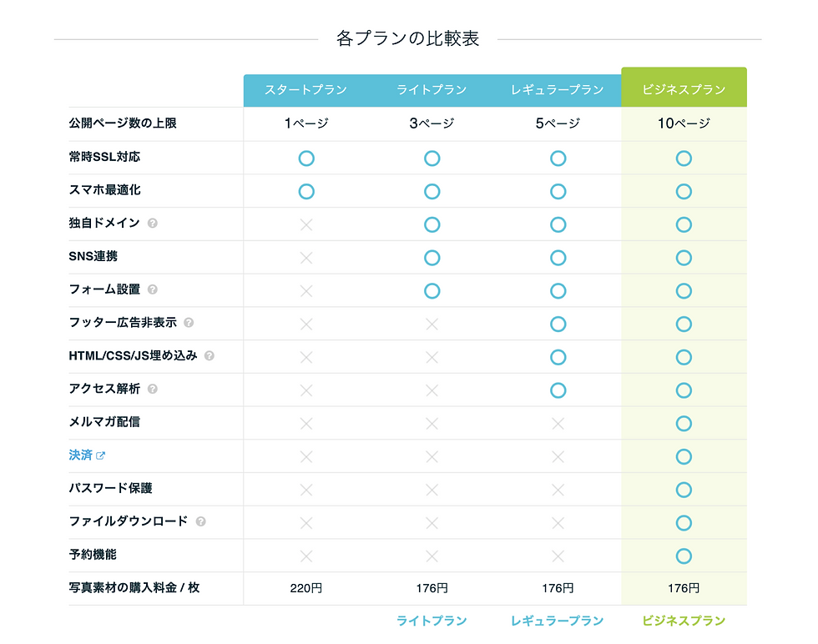Viewport: 818px width, 644px height.
Task: Select the green ビジネスプラン column header
Action: coord(684,90)
